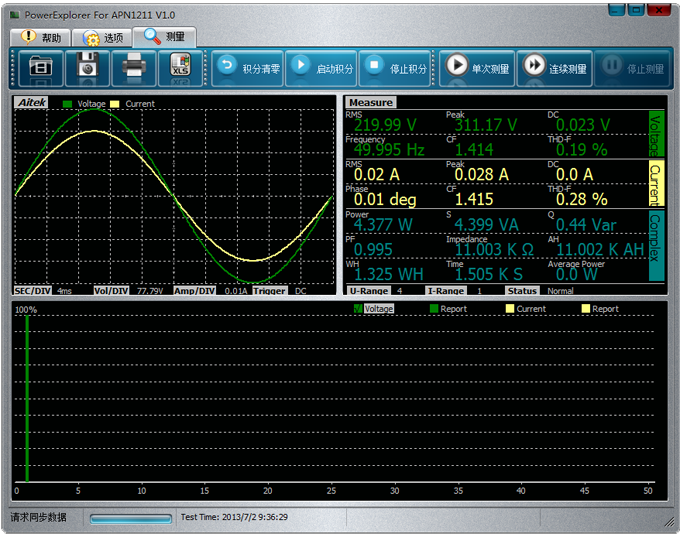Save data with the floppy disk icon

coord(87,68)
